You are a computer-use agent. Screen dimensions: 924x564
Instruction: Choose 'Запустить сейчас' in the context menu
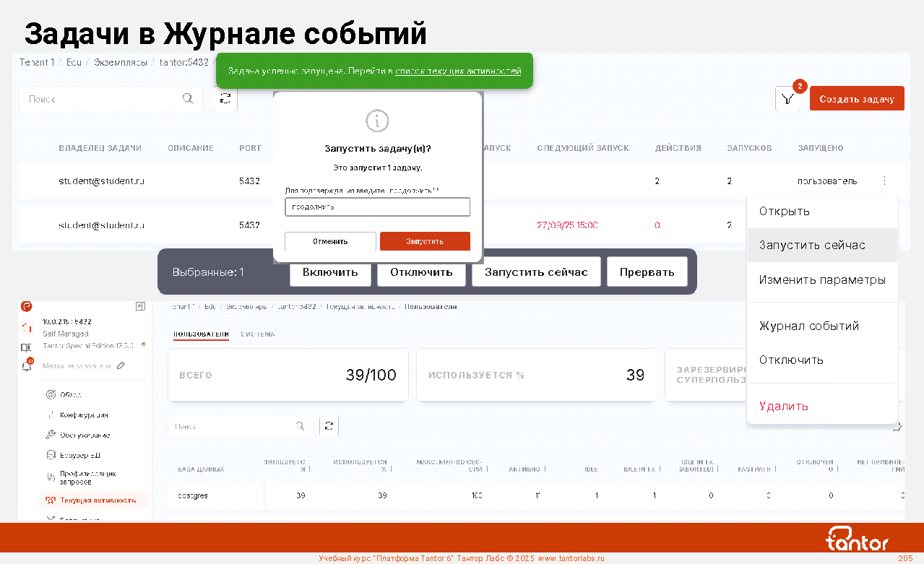click(x=812, y=246)
